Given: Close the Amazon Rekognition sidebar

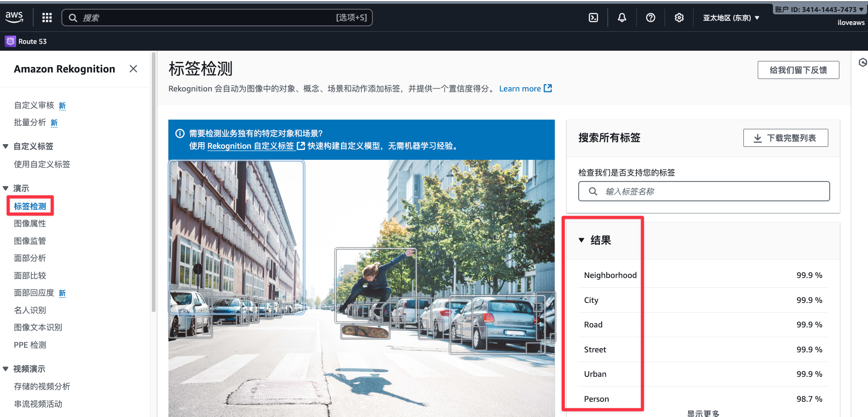Looking at the screenshot, I should [x=133, y=69].
